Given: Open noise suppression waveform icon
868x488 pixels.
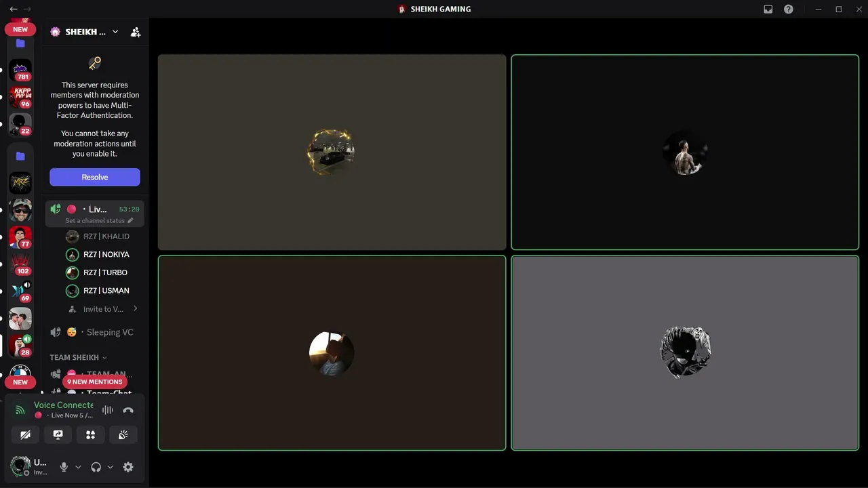Looking at the screenshot, I should pyautogui.click(x=108, y=410).
